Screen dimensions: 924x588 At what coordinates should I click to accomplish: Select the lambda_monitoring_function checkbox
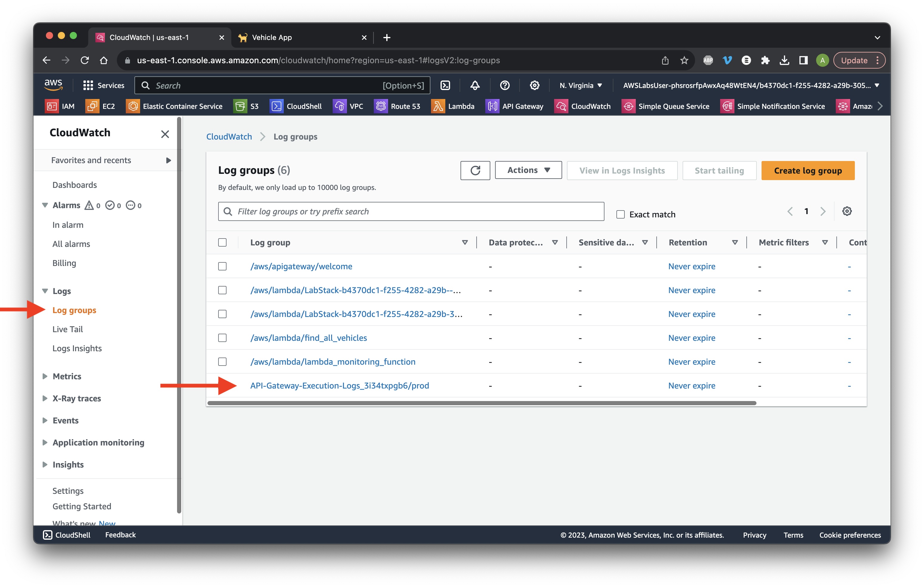222,362
